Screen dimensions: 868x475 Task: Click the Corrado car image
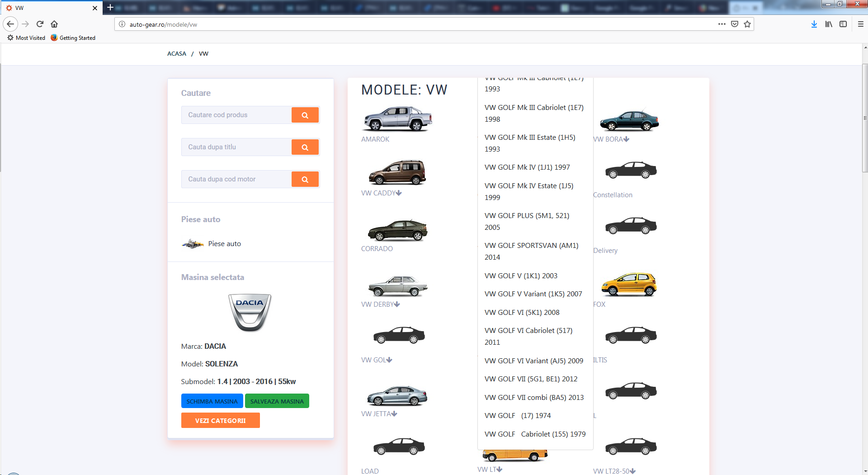(x=397, y=230)
